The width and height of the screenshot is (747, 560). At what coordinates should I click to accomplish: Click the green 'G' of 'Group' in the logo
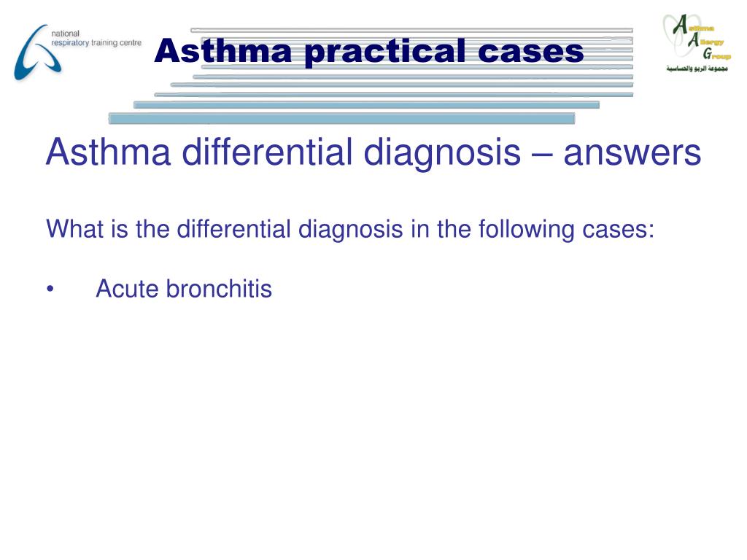point(708,53)
